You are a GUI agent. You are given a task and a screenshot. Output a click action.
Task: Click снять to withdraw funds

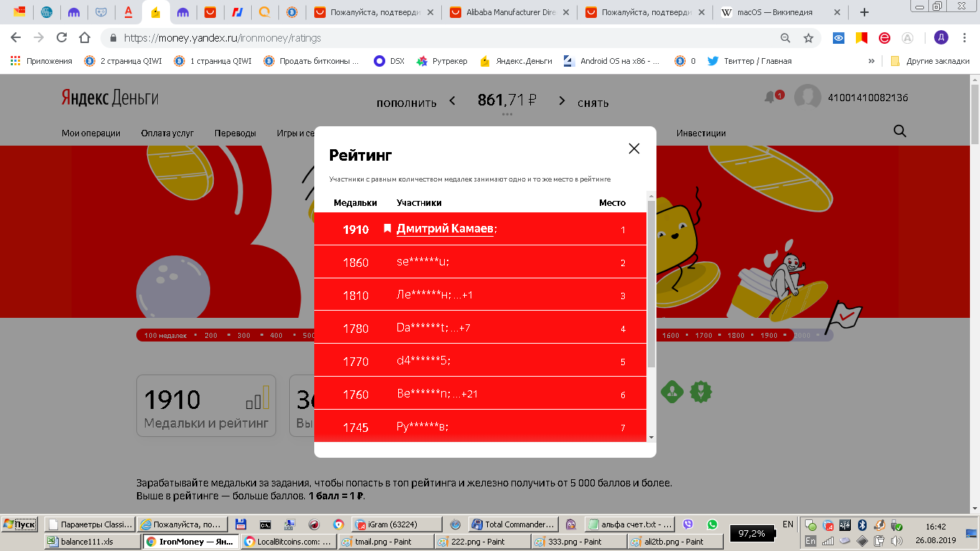[593, 103]
